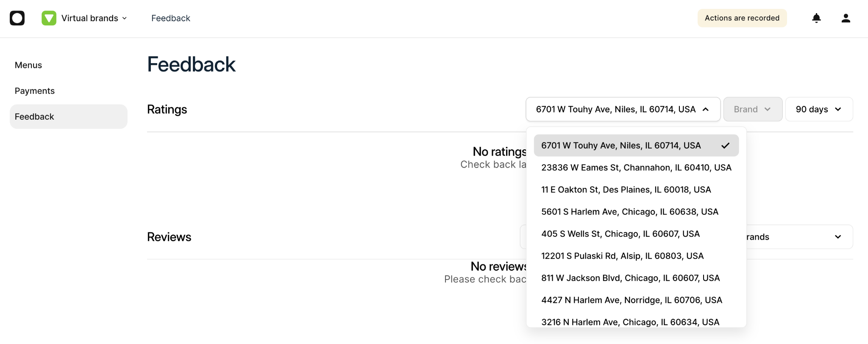Screen dimensions: 868x344
Task: Select 11 E Oakton St, Des Plaines
Action: click(x=636, y=190)
